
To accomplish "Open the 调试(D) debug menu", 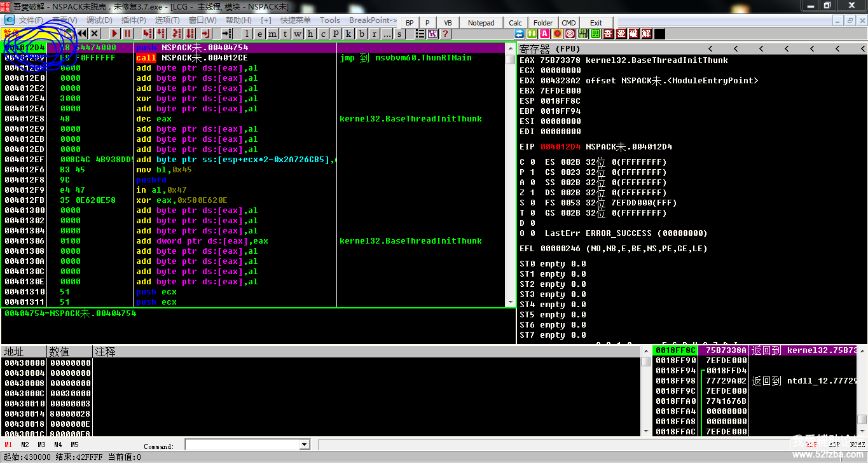I will tap(99, 20).
